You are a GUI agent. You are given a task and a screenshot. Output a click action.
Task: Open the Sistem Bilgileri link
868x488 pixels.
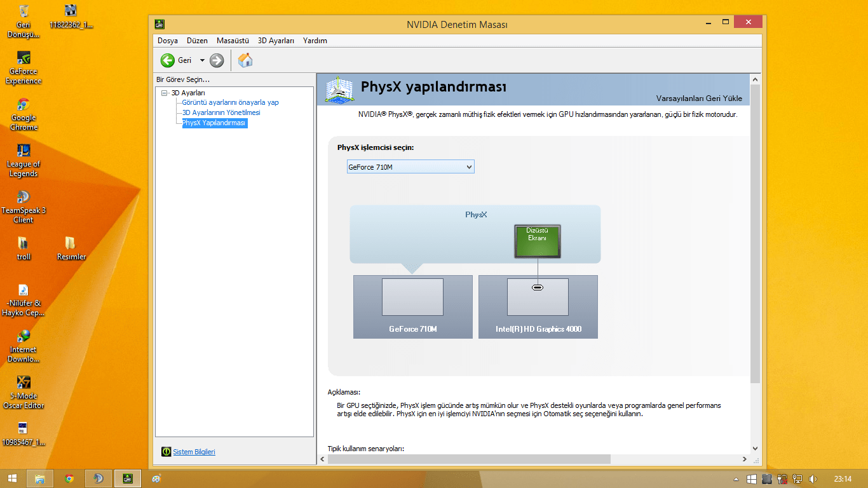(194, 452)
